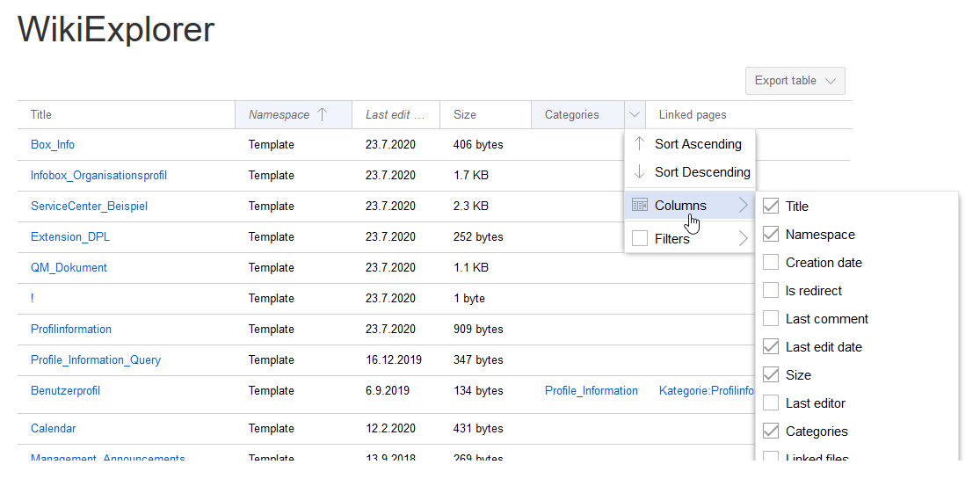Click the Size column header

coord(486,114)
